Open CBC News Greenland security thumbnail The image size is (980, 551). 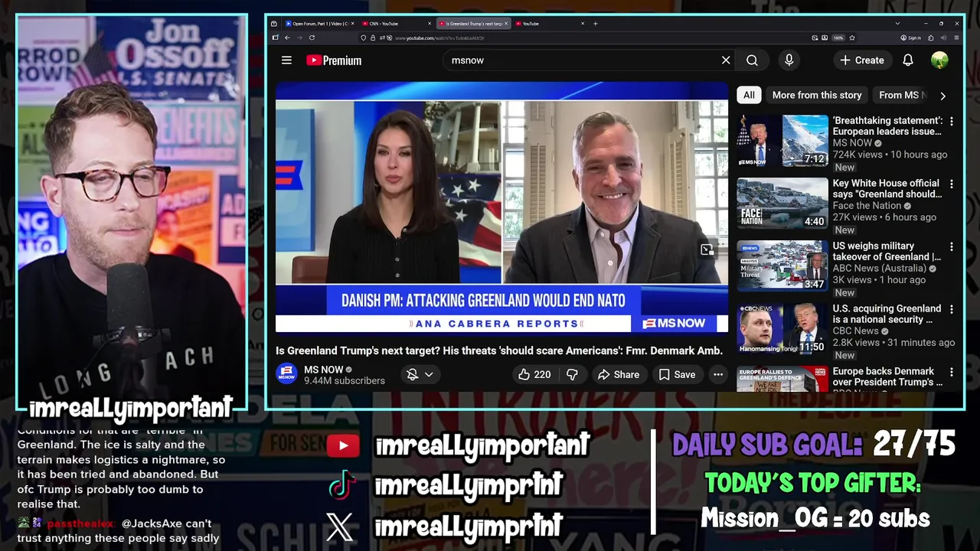(x=782, y=329)
